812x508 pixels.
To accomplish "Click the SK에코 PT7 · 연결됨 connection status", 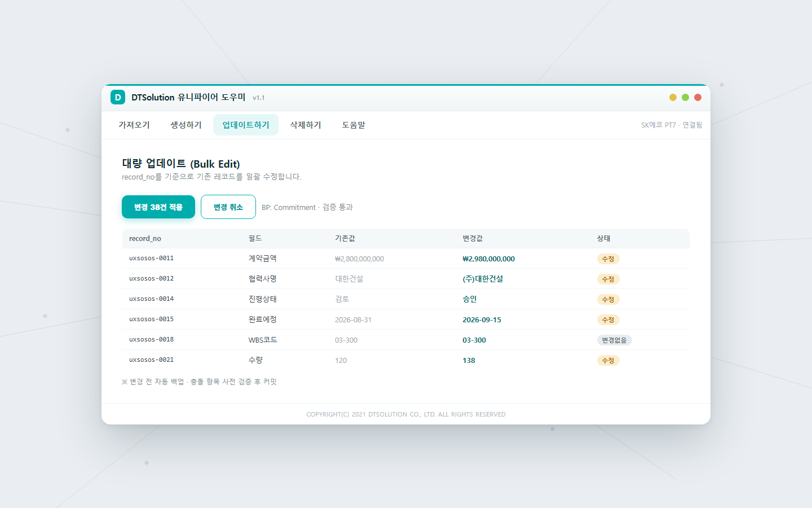I will (x=672, y=125).
